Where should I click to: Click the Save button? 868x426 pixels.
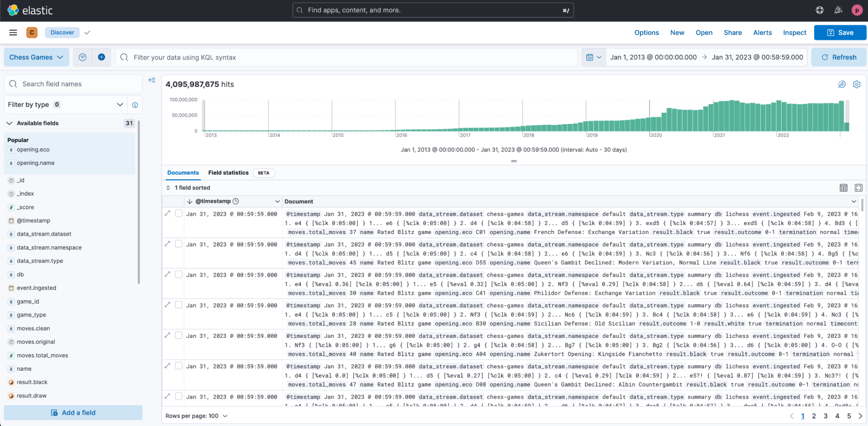click(840, 33)
